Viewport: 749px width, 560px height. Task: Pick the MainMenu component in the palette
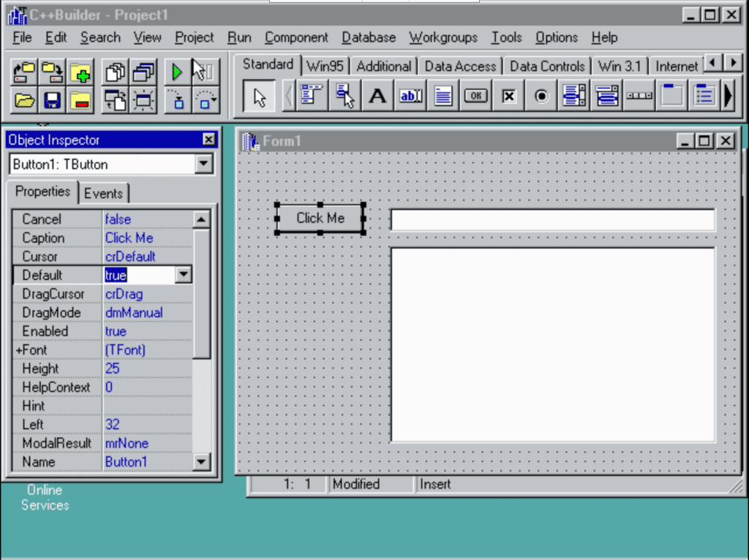click(x=312, y=96)
